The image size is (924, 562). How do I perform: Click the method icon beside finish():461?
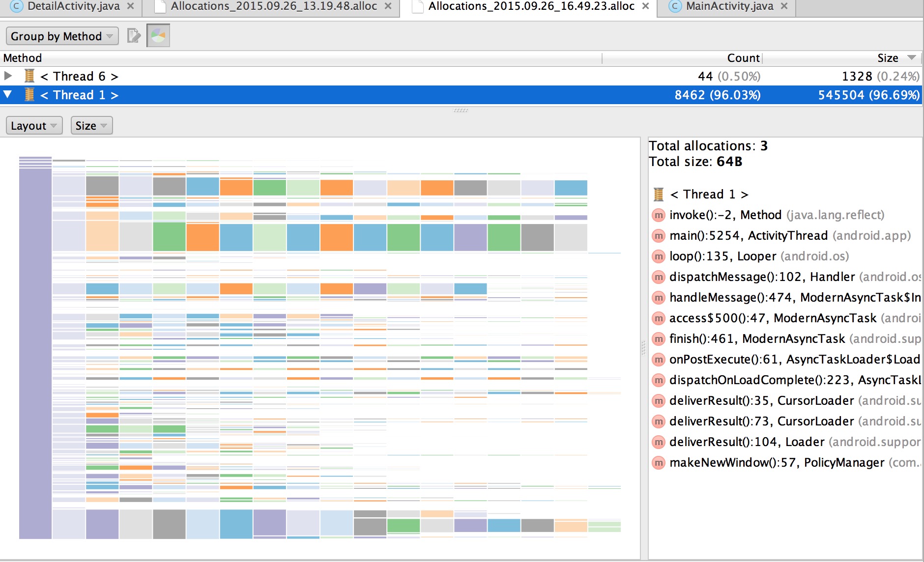click(659, 339)
